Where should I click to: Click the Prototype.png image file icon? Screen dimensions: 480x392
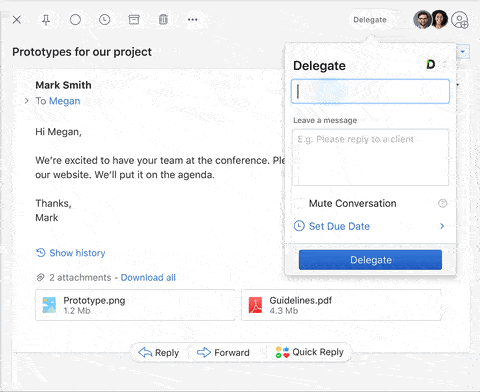[x=49, y=305]
